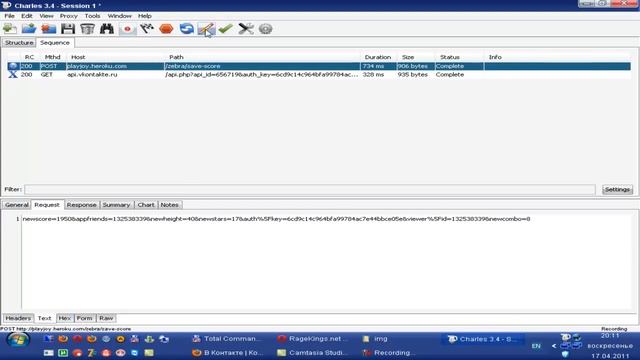This screenshot has width=640, height=360.
Task: Click the close session toolbar icon
Action: point(49,29)
